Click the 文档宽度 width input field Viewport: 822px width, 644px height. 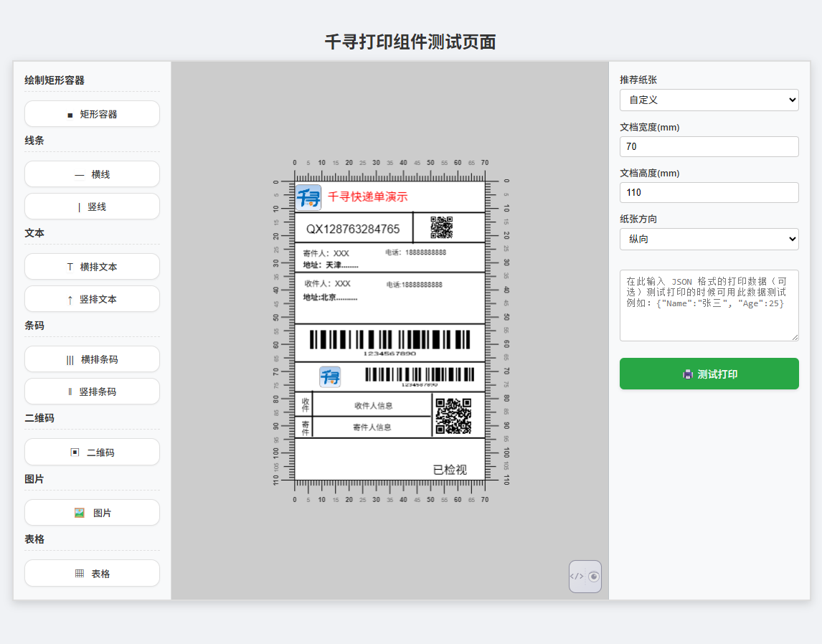(709, 147)
